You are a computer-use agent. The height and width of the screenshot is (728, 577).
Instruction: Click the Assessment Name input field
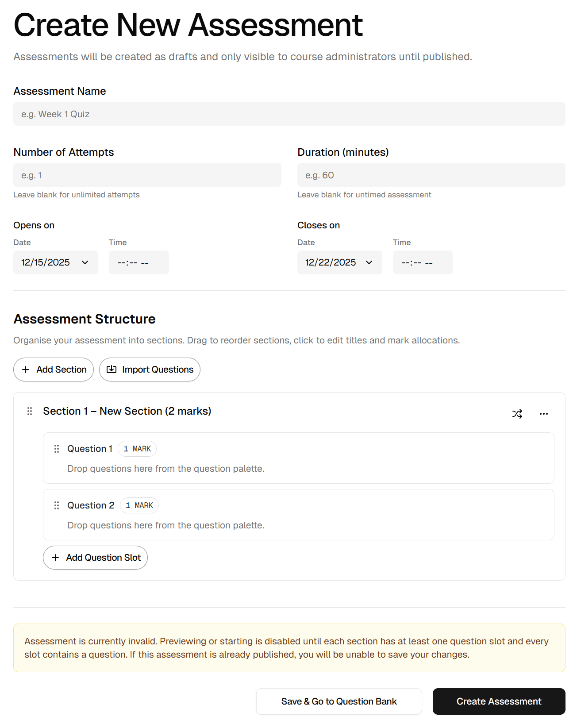(289, 114)
